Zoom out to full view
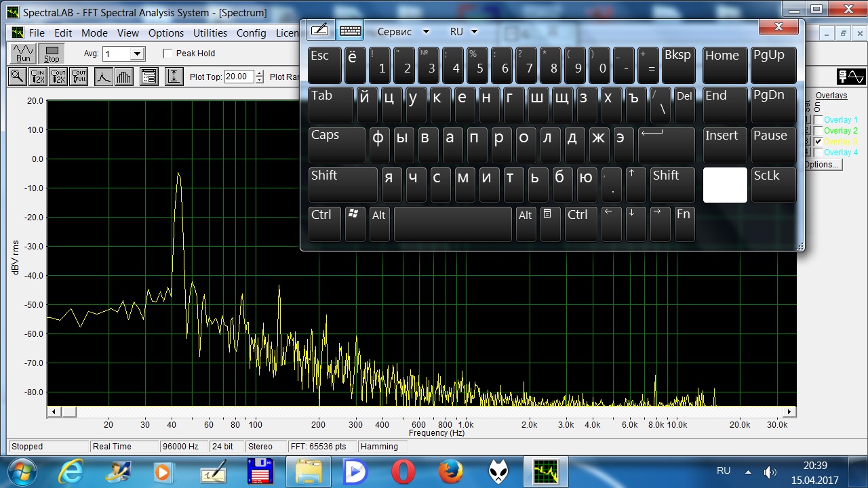868x488 pixels. click(x=79, y=77)
